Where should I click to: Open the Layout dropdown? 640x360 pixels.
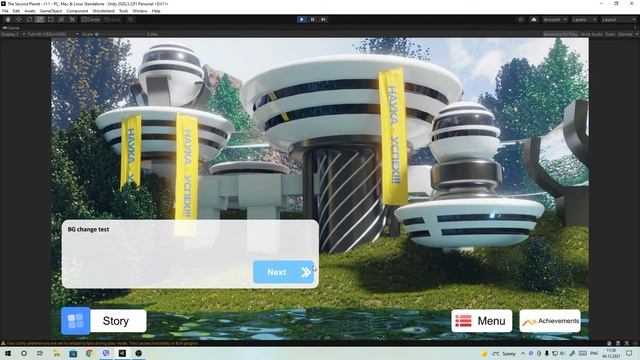point(618,19)
